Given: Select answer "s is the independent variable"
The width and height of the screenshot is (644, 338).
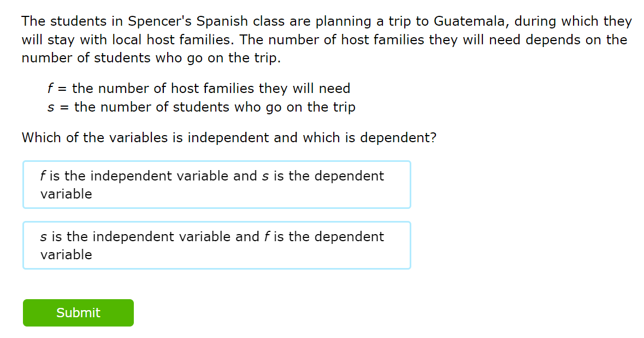Looking at the screenshot, I should (216, 245).
